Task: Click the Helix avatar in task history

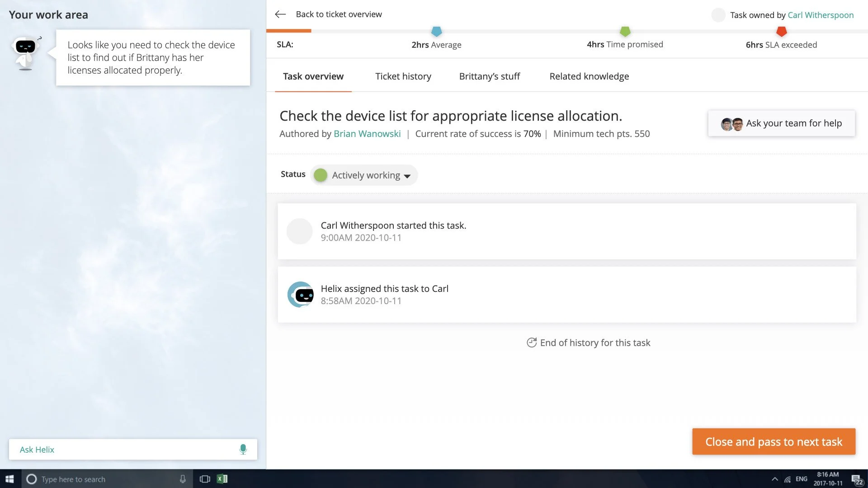Action: tap(300, 295)
